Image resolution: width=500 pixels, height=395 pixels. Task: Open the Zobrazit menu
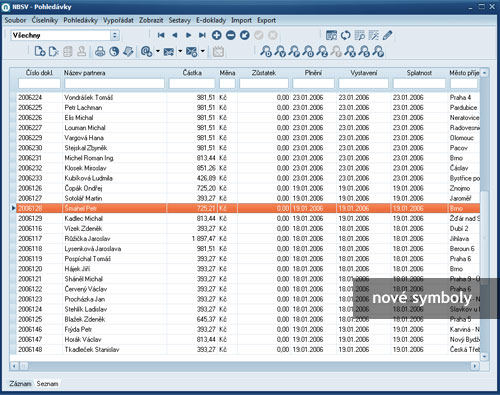click(151, 20)
